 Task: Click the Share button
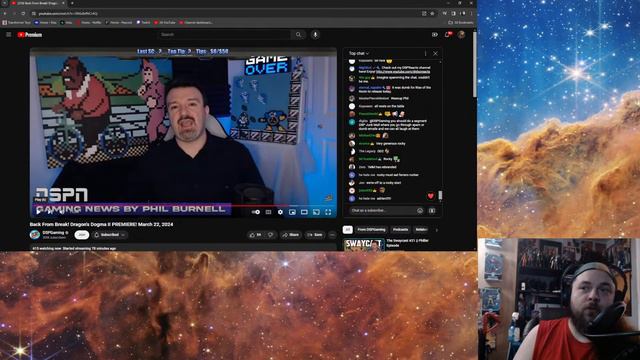point(291,235)
